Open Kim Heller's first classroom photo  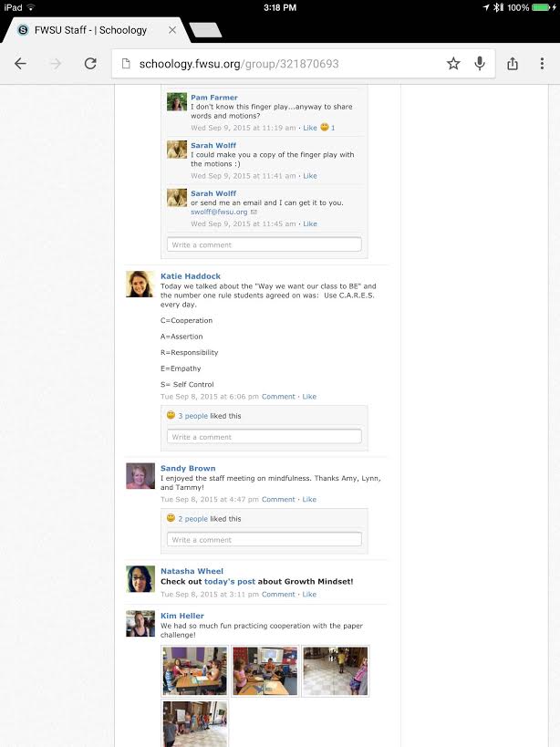tap(195, 670)
